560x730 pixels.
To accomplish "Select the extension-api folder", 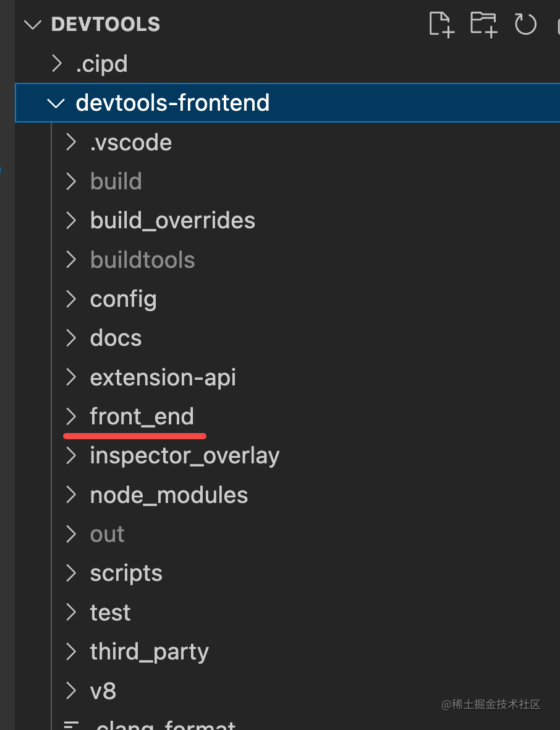I will tap(163, 377).
